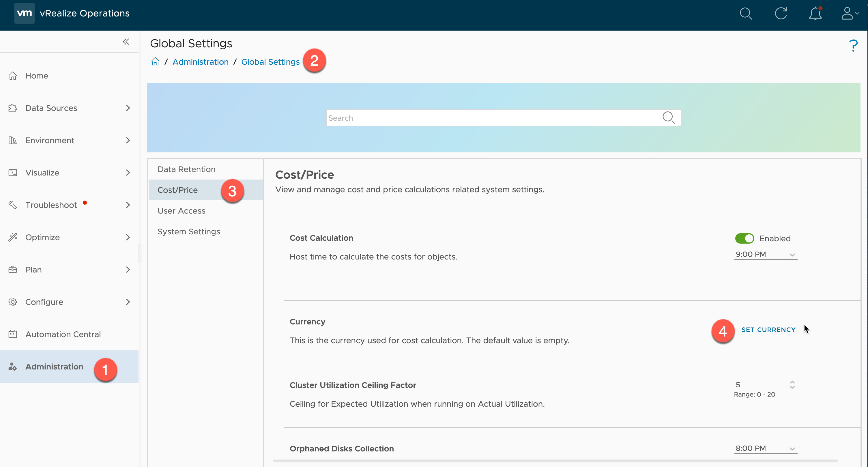
Task: Expand the Troubleshoot menu chevron
Action: pyautogui.click(x=128, y=205)
